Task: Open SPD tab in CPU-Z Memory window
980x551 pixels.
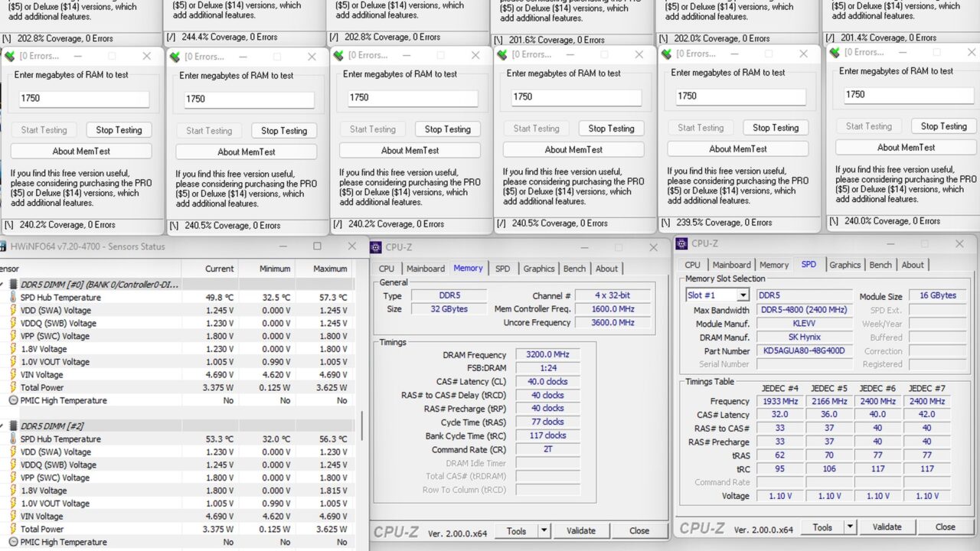Action: [502, 269]
